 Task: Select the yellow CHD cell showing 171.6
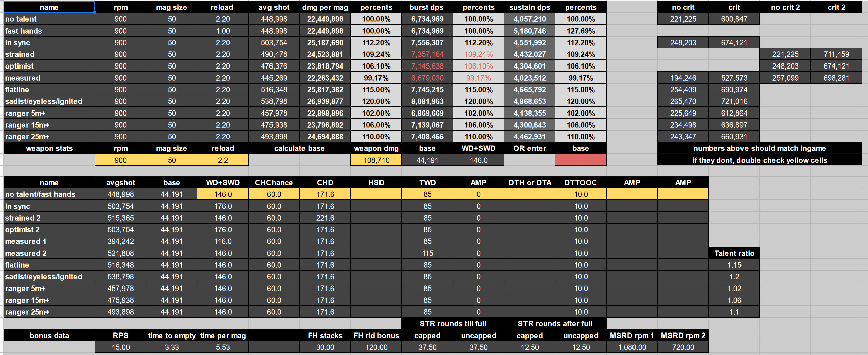[325, 194]
